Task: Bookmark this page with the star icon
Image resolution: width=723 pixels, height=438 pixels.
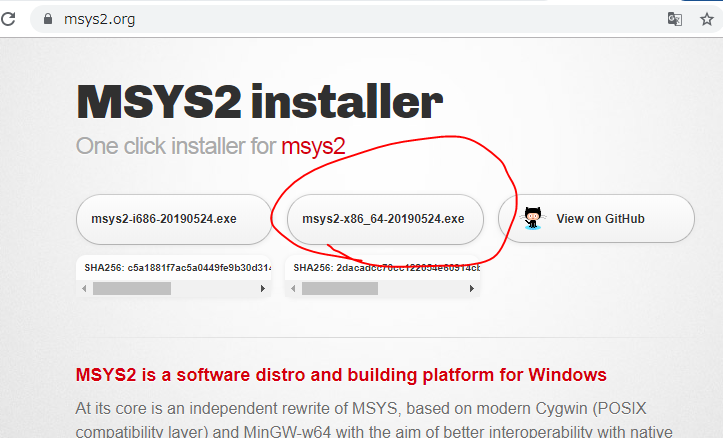Action: click(x=706, y=19)
